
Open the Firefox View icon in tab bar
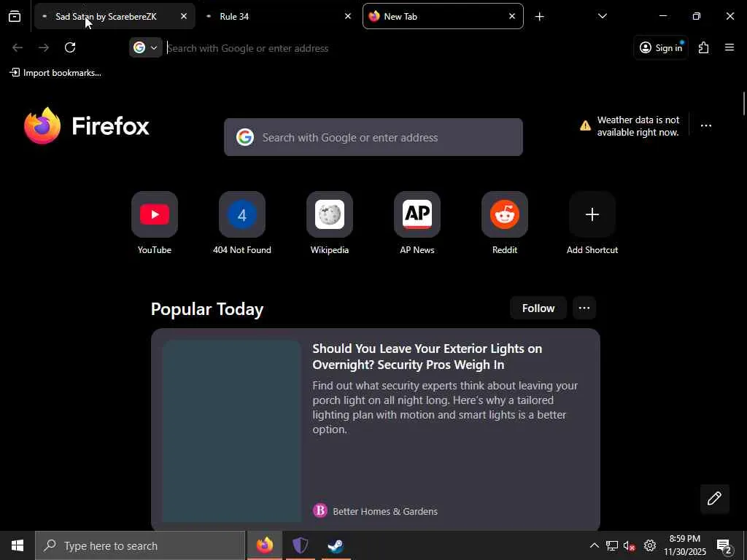pyautogui.click(x=15, y=16)
